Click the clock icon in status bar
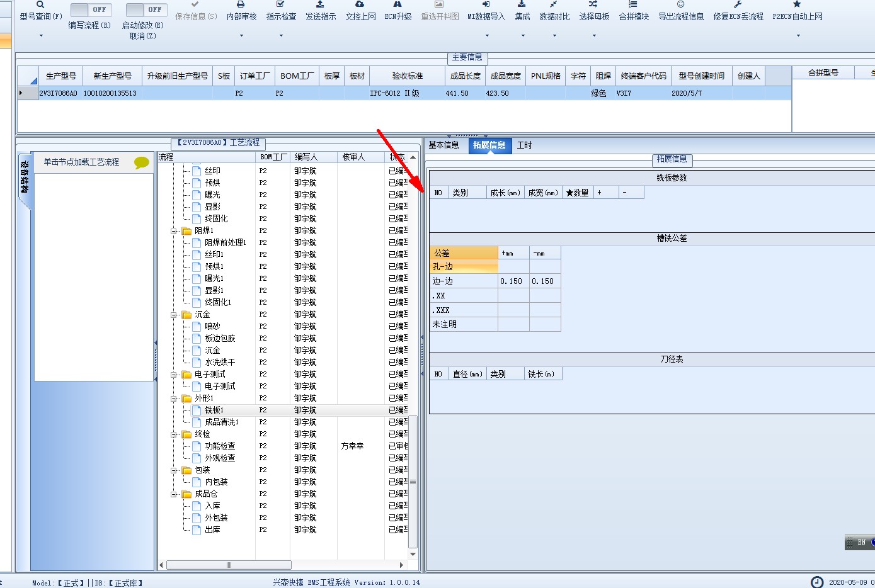The width and height of the screenshot is (875, 588). 816,582
